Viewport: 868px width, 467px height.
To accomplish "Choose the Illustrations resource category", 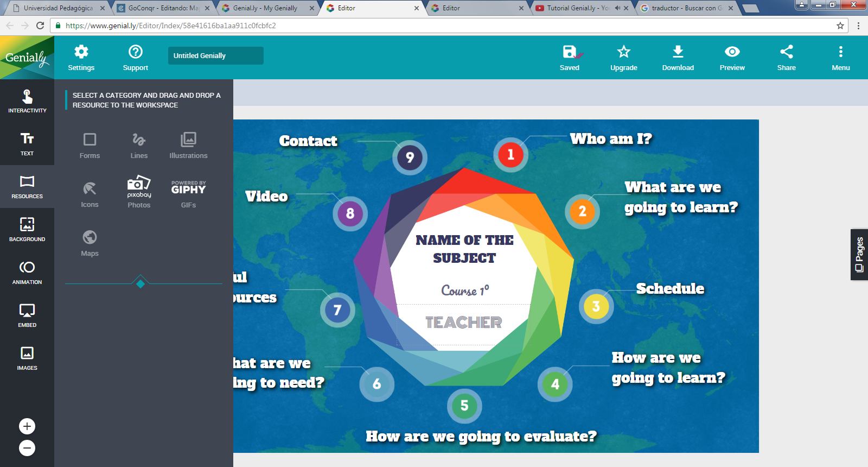I will pyautogui.click(x=188, y=146).
